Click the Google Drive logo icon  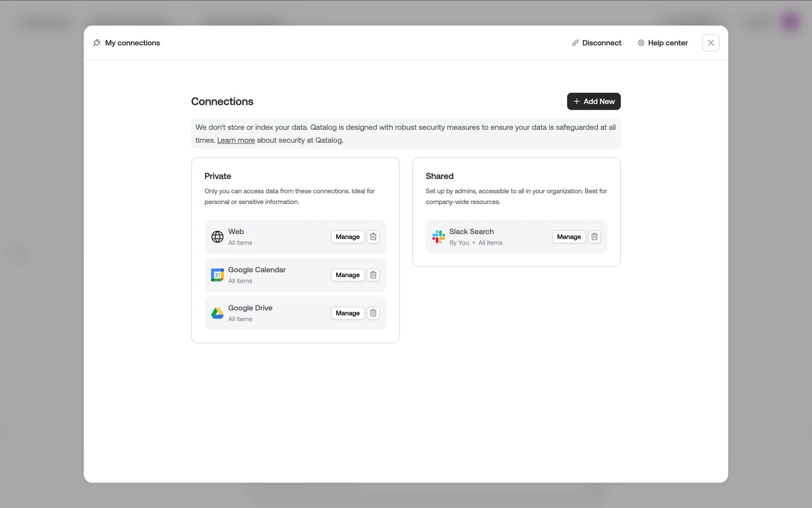click(217, 313)
